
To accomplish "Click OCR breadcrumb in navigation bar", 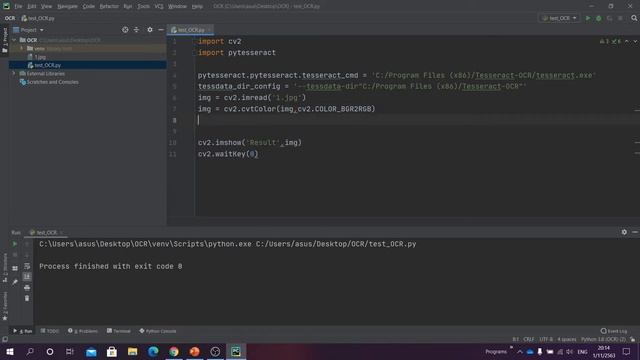I will [x=10, y=18].
